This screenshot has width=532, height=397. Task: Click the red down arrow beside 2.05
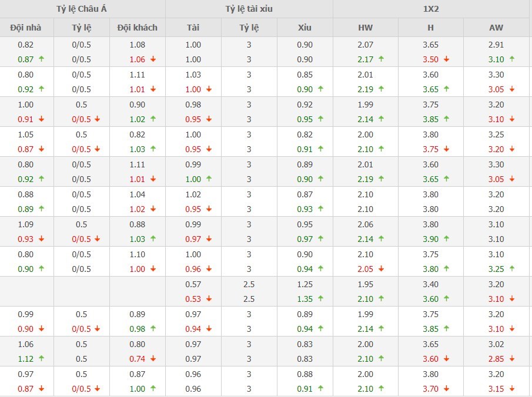pyautogui.click(x=381, y=269)
